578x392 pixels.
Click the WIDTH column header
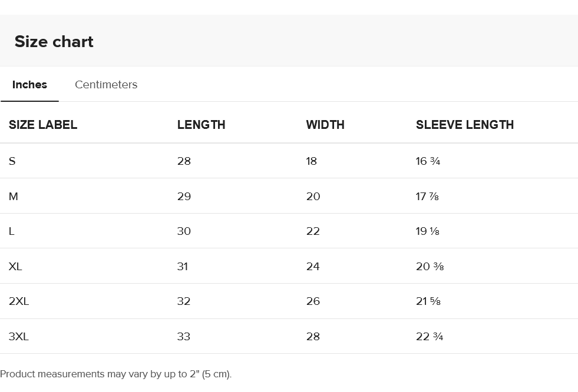[x=325, y=125]
